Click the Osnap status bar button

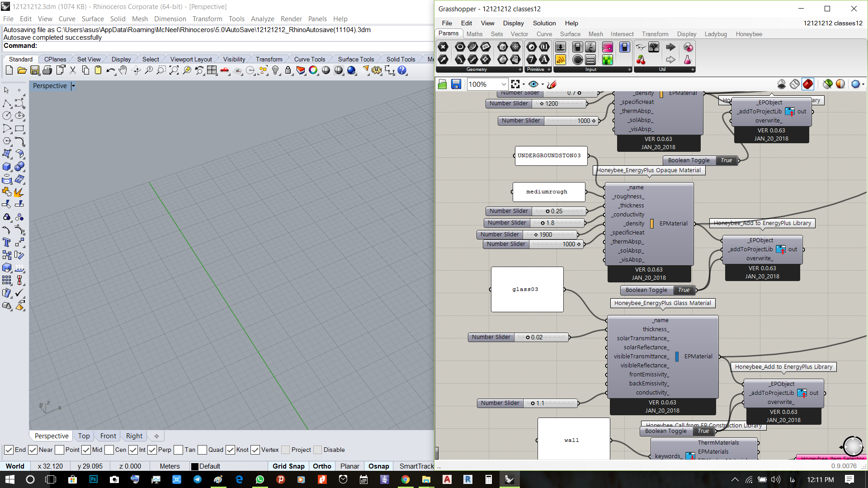[x=378, y=466]
